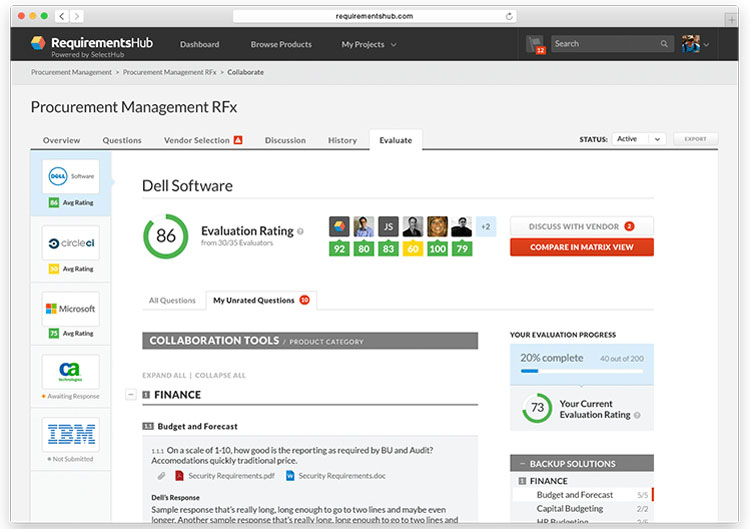Viewport: 750px width, 529px height.
Task: Click the Compare in Matrix View button
Action: pos(581,247)
